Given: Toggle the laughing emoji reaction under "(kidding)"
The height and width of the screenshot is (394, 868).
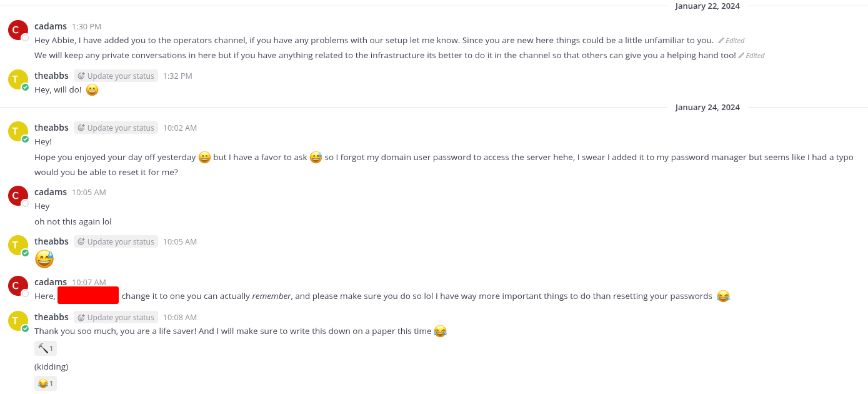Looking at the screenshot, I should coord(46,383).
